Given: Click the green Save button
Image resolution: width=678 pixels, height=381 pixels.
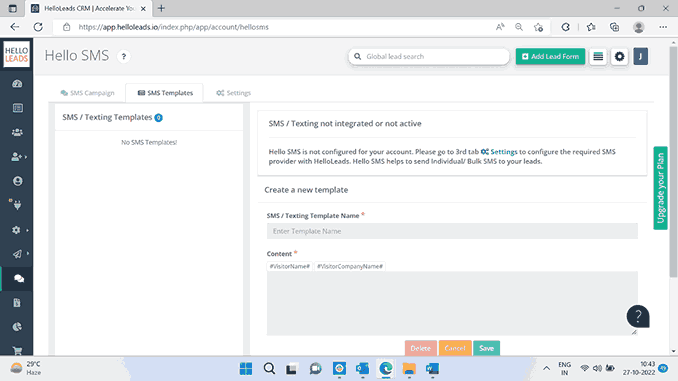Looking at the screenshot, I should click(486, 348).
